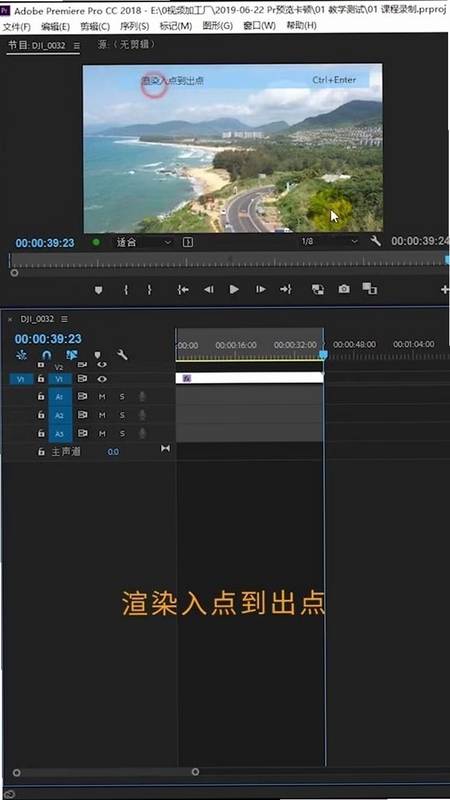Toggle insert sequences as nests icon

click(21, 355)
